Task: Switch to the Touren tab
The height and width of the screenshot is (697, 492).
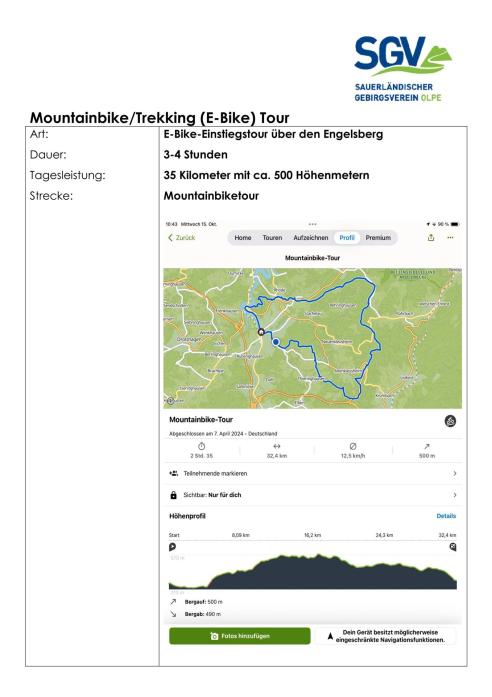Action: click(272, 237)
